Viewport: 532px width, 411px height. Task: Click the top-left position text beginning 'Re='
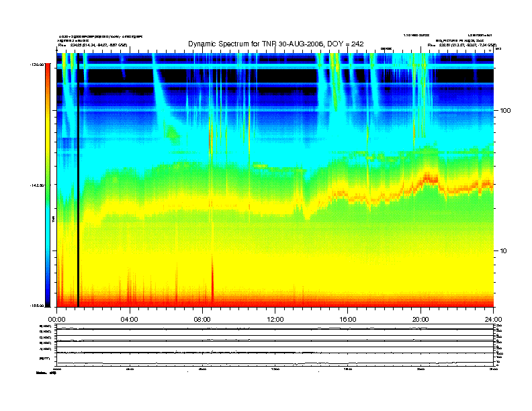tap(93, 45)
